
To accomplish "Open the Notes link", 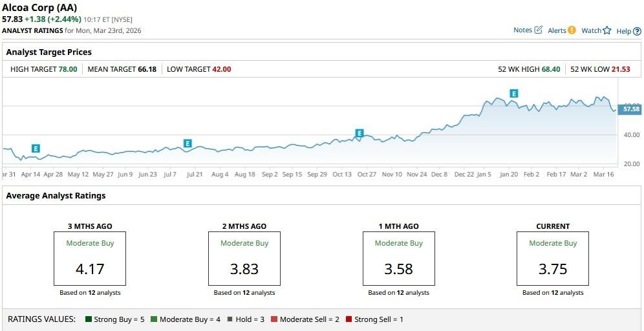I will click(x=523, y=30).
